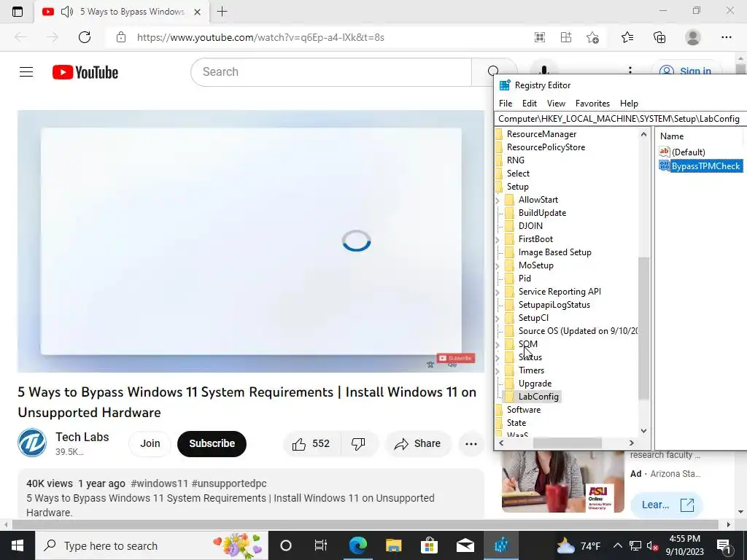Expand the Status registry key
The width and height of the screenshot is (747, 560).
(x=498, y=357)
